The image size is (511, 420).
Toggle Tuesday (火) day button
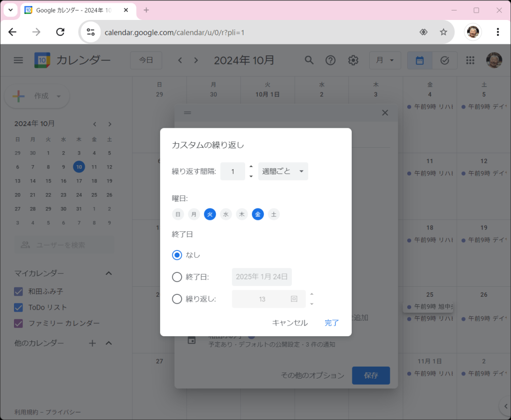(210, 214)
